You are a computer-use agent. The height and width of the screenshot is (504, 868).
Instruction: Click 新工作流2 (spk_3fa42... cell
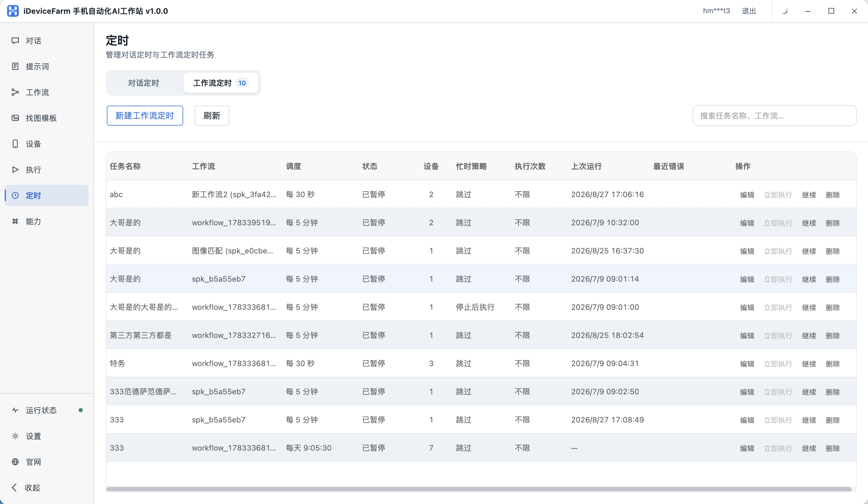(234, 195)
